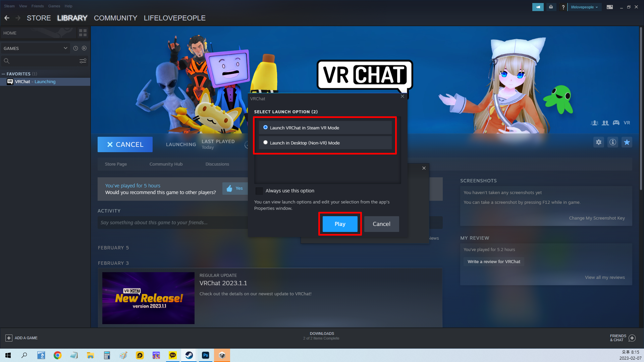The image size is (644, 362).
Task: Switch to Big Picture mode icon
Action: point(610,7)
